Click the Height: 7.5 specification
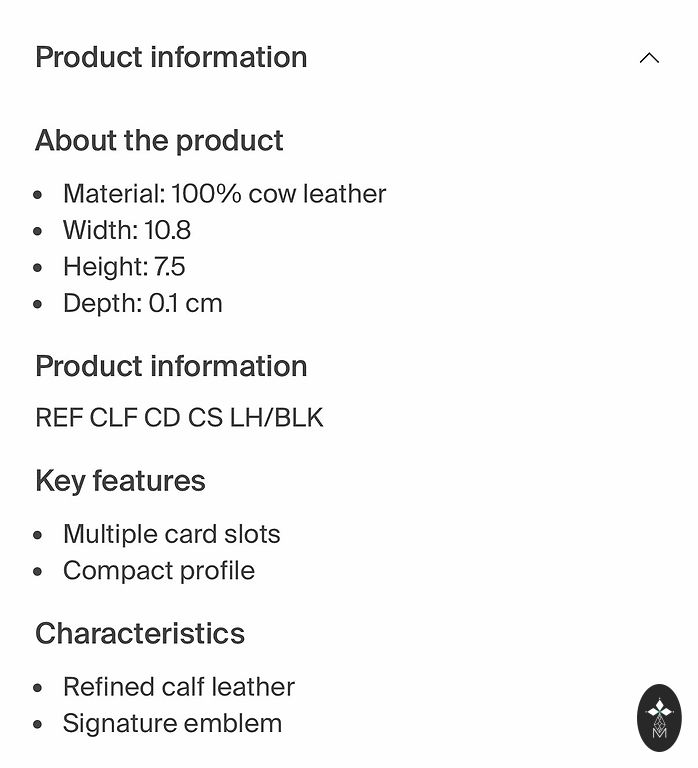 tap(124, 267)
